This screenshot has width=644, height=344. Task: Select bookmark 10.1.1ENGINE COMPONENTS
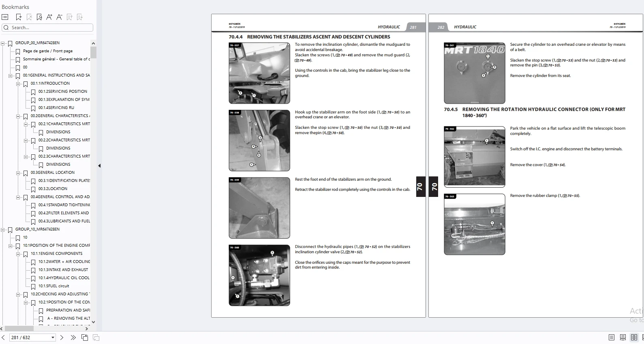(x=56, y=254)
